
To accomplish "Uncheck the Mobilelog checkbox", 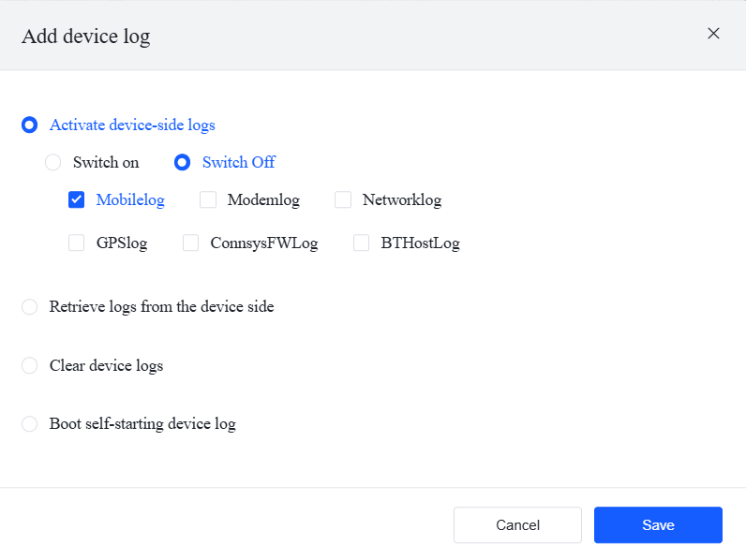I will (x=77, y=199).
